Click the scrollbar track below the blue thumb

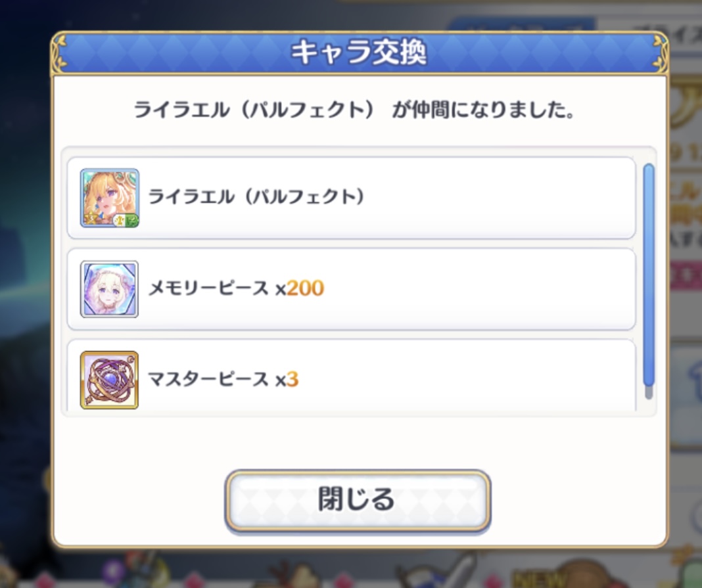(x=649, y=392)
